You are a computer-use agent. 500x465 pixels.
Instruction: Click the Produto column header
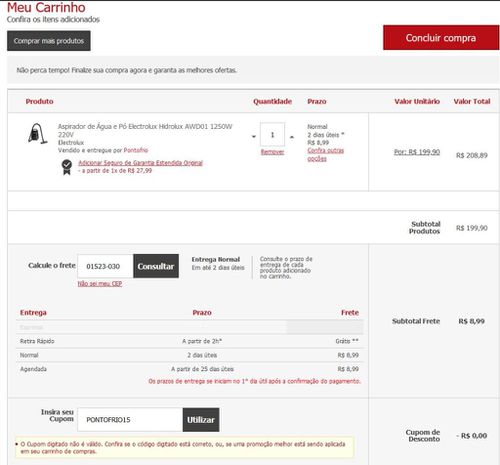39,101
